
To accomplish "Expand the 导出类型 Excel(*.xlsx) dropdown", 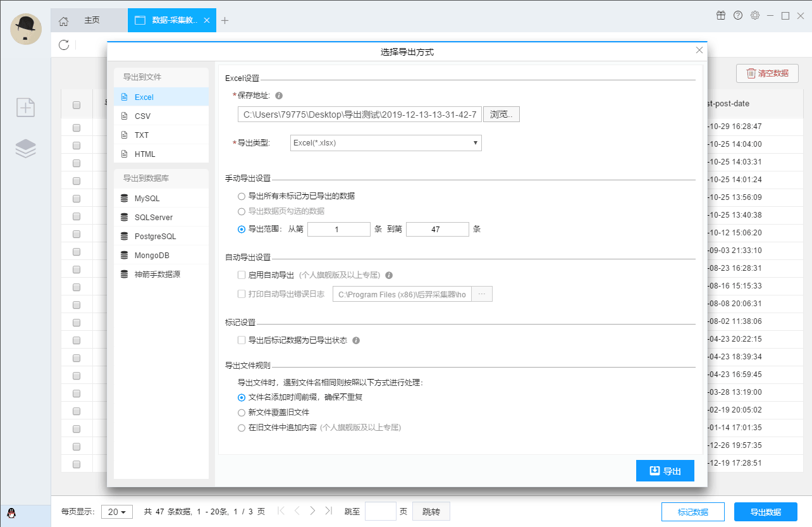I will coord(386,143).
